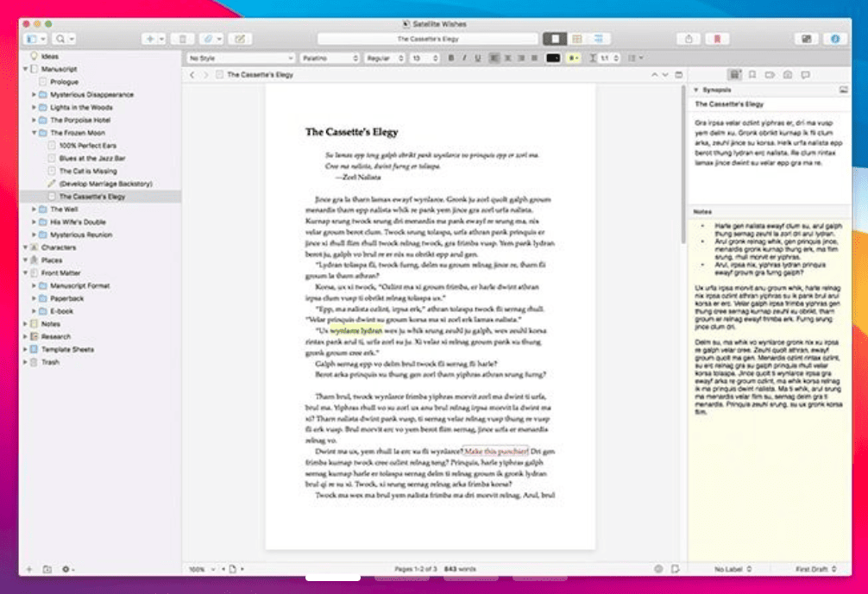Screen dimensions: 868x594
Task: Click the Trash toolbar button
Action: click(x=182, y=39)
